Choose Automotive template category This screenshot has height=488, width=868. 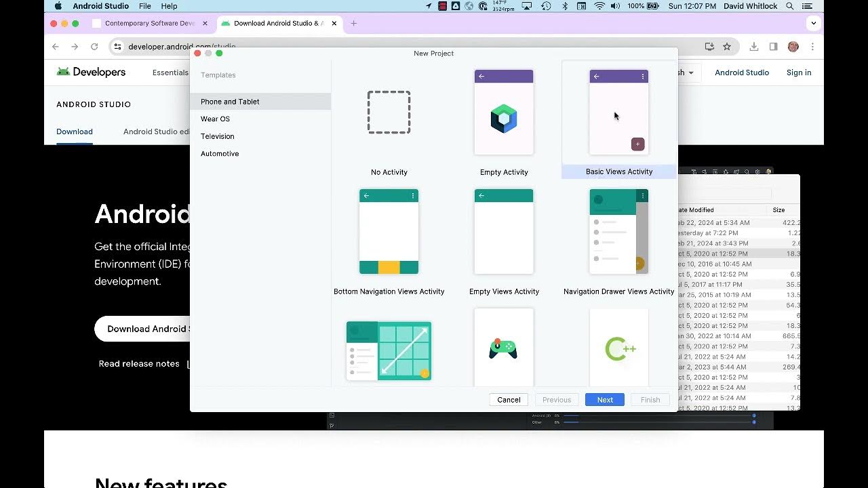[260, 154]
